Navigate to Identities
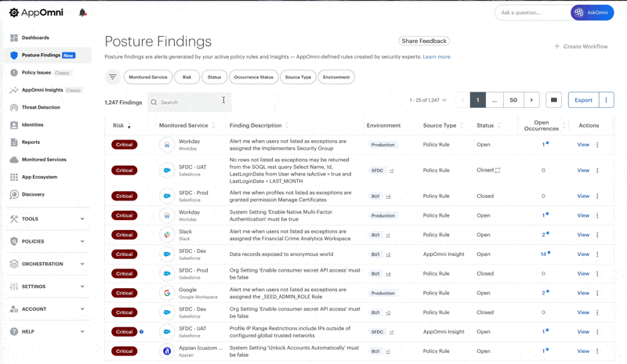The width and height of the screenshot is (627, 364). click(x=32, y=124)
